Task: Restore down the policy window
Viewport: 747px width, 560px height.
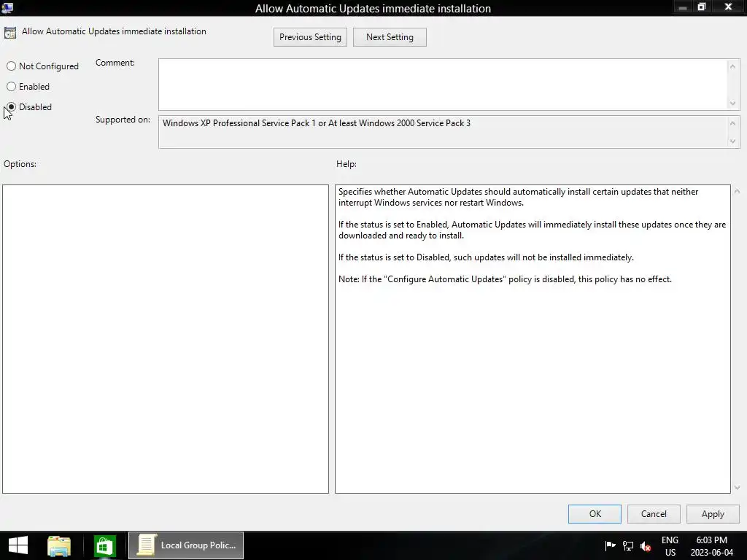Action: tap(702, 7)
